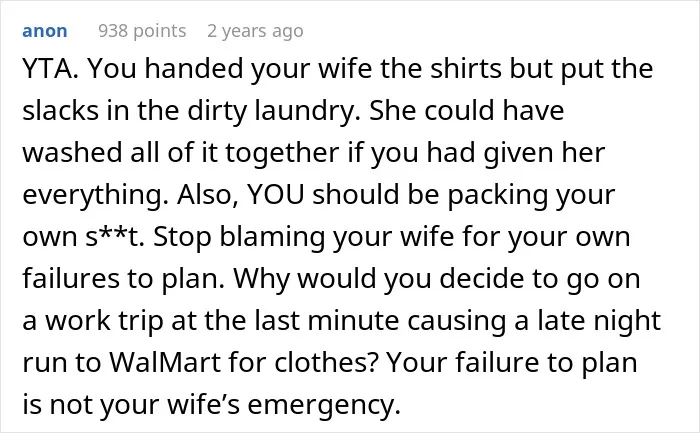Click the word failures in the comment
700x433 pixels.
click(71, 278)
